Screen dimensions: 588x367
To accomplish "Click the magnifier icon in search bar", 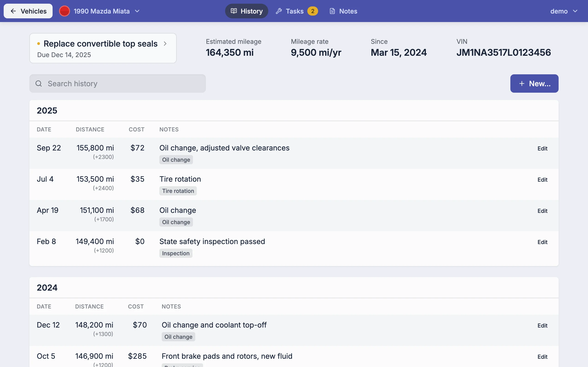I will point(39,83).
